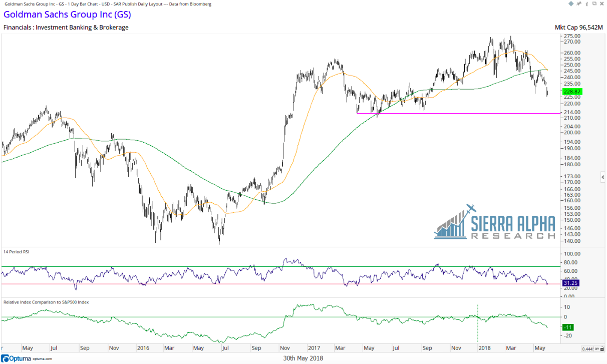Click the 140.00 price axis label

click(572, 241)
